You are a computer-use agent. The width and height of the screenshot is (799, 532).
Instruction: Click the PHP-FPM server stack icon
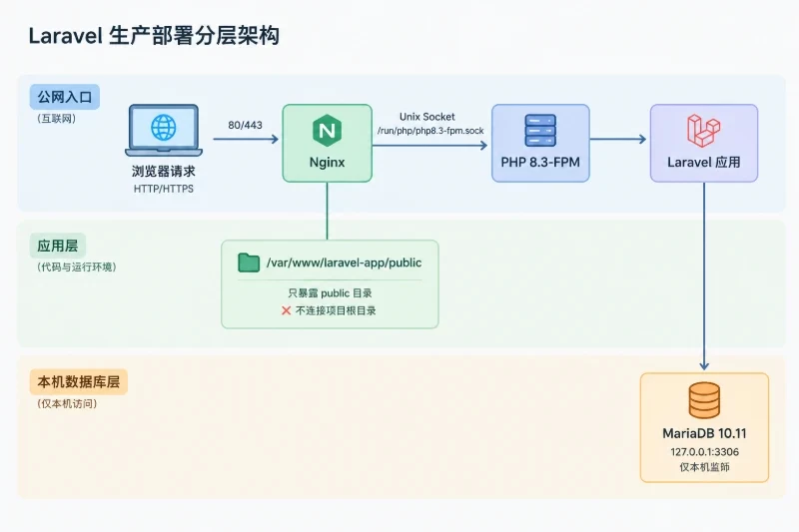(x=540, y=131)
